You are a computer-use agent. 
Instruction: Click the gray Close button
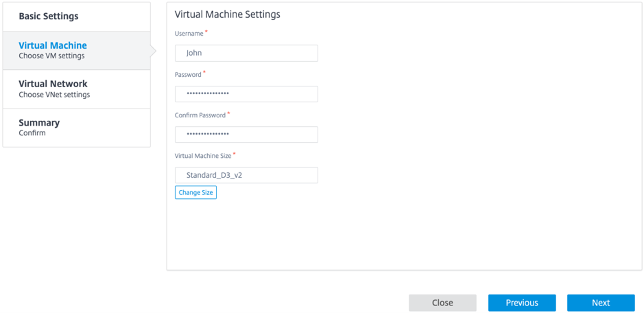click(442, 303)
